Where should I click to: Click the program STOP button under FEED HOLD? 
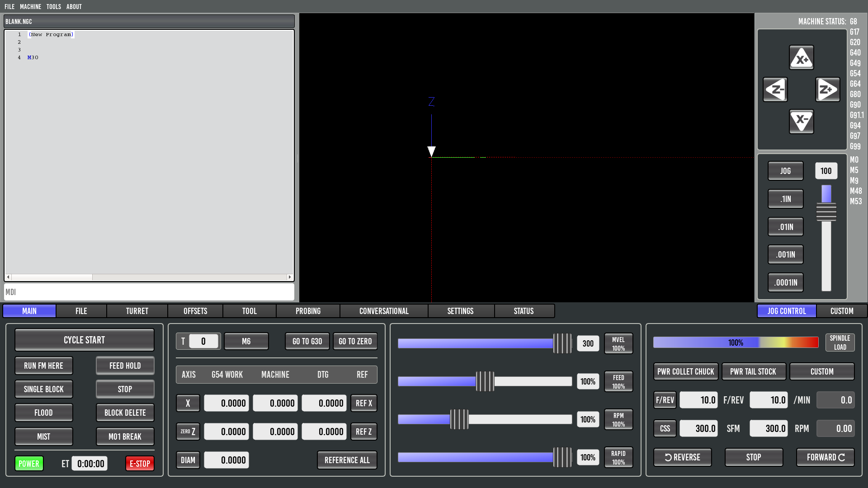[125, 389]
